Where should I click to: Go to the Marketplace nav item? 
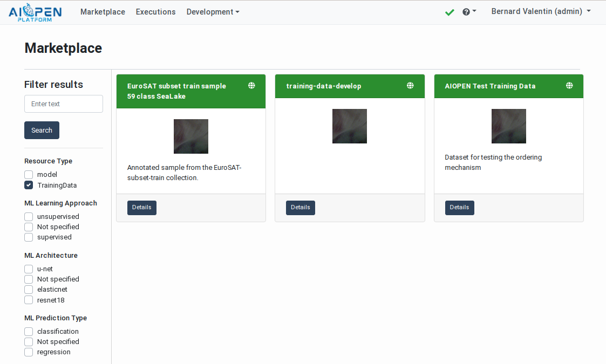103,12
